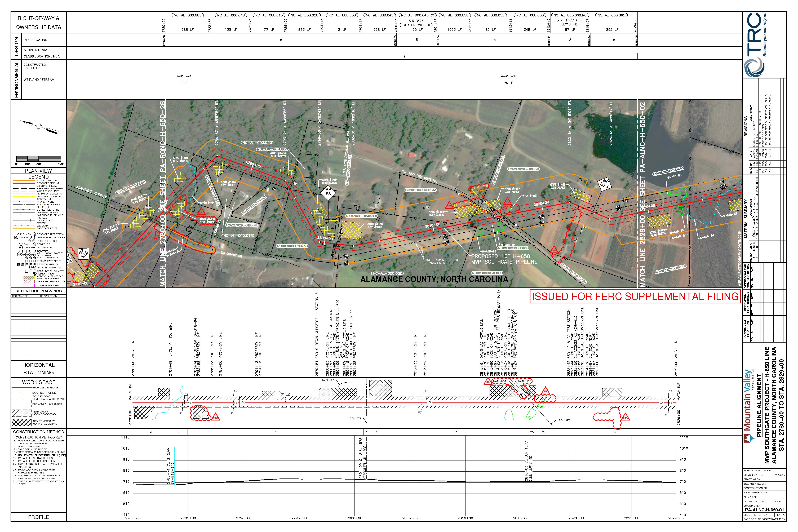Screen dimensions: 798x532
Task: Click the NC-AL-000.060.RC tag in ownership row
Action: [570, 15]
